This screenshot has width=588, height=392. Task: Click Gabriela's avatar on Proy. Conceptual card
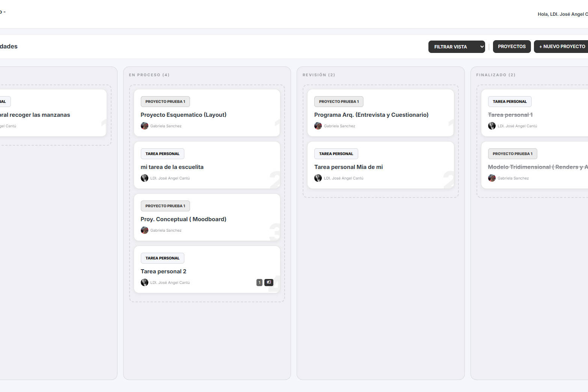[145, 230]
